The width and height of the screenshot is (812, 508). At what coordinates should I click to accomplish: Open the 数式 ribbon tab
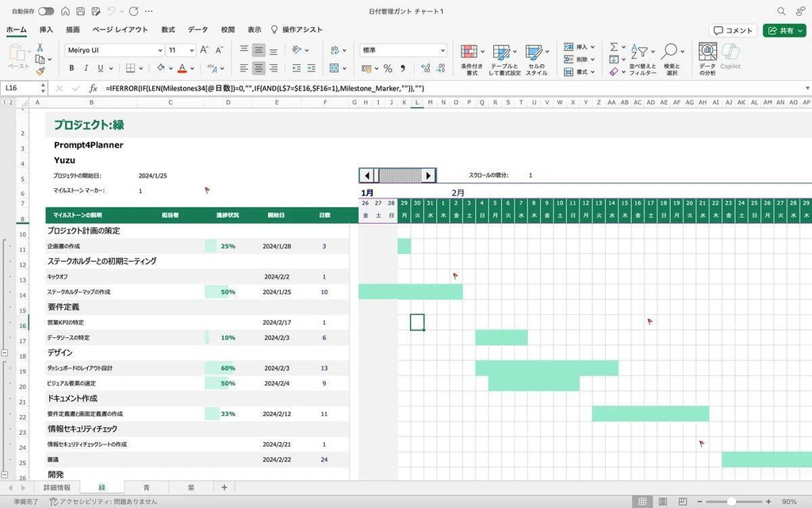click(168, 29)
